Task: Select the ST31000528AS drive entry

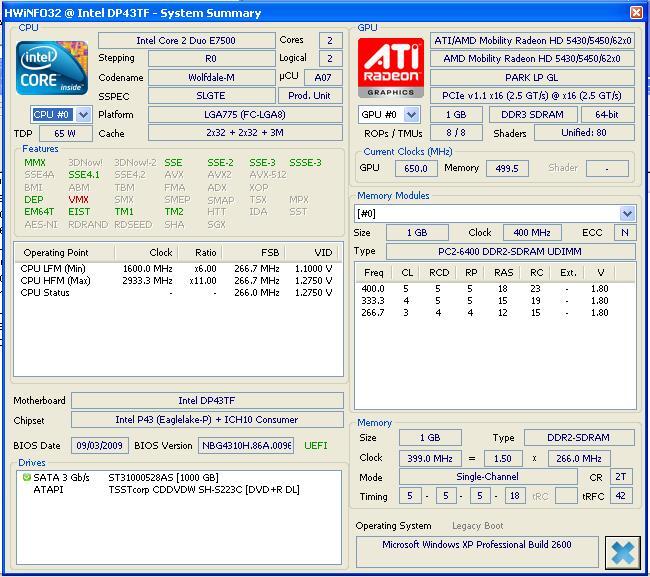Action: click(163, 478)
